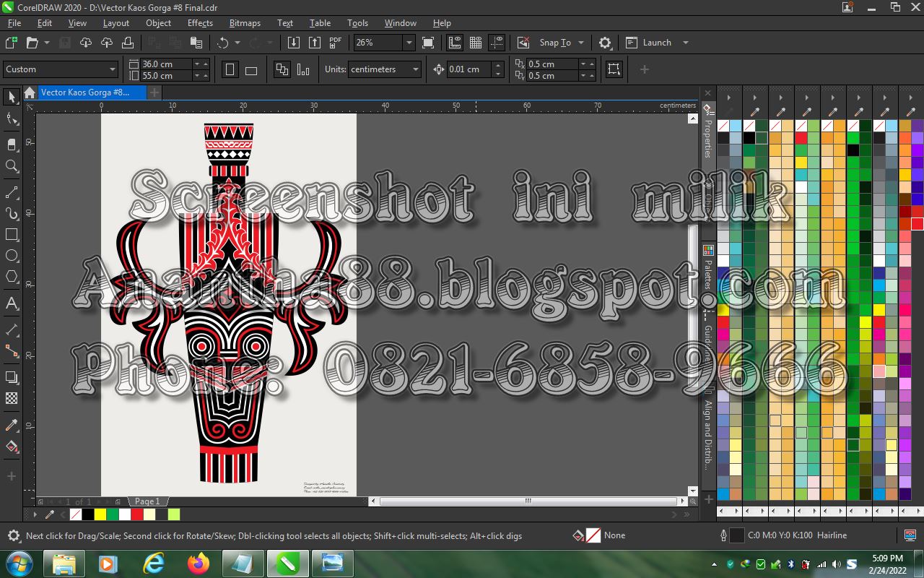
Task: Open the Options gear icon
Action: click(605, 43)
